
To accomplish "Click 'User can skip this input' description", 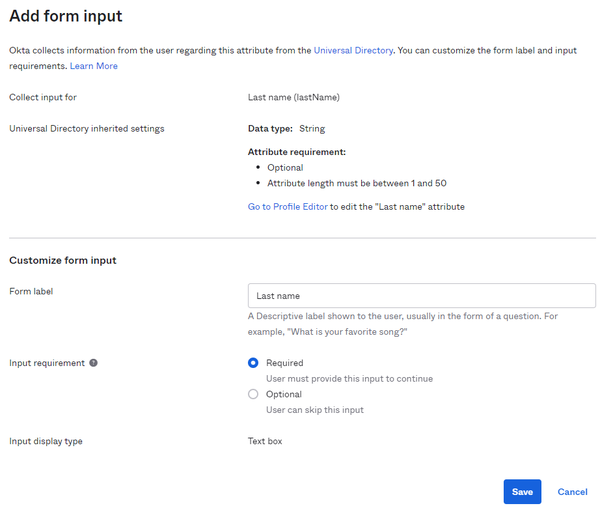I will [315, 410].
